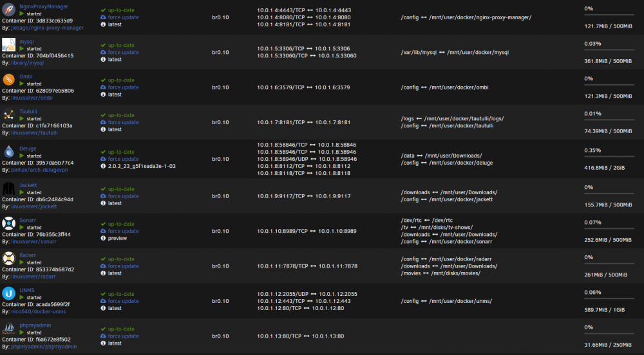The height and width of the screenshot is (355, 644).
Task: Select port mapping 10.0.1.6:3579/TCP text
Action: point(281,87)
